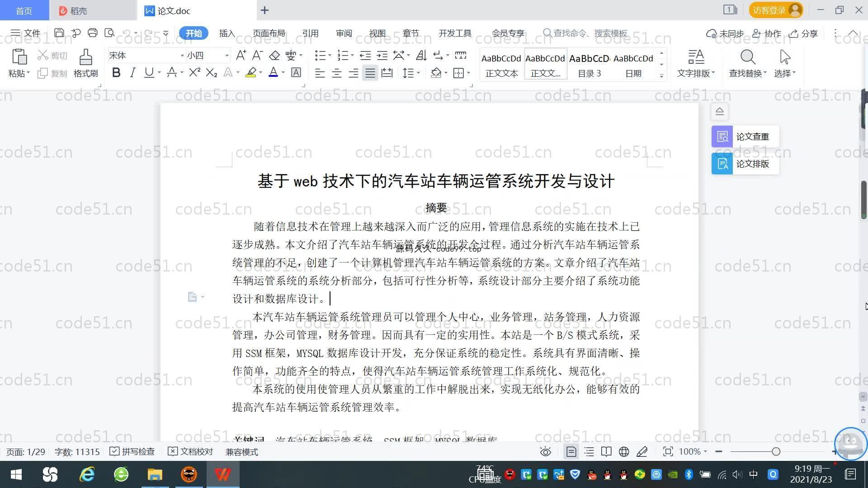Switch to the 审阅 ribbon tab
Viewport: 868px width, 488px height.
click(x=344, y=33)
